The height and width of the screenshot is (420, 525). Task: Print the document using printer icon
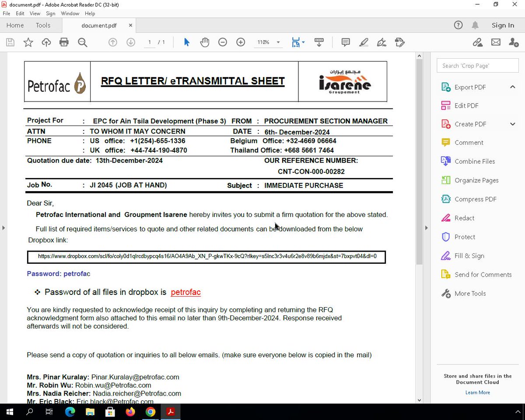64,42
